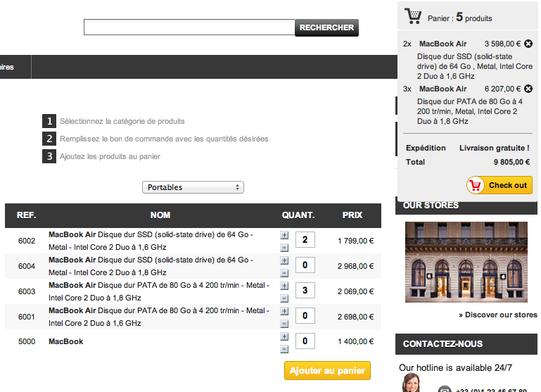
Task: Click the QUANT. column header
Action: pyautogui.click(x=298, y=215)
